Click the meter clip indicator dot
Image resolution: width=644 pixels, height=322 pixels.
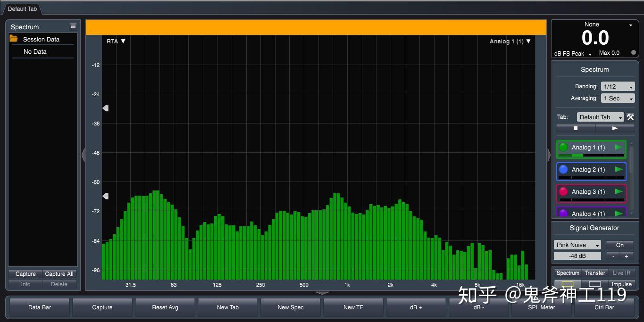click(x=633, y=53)
